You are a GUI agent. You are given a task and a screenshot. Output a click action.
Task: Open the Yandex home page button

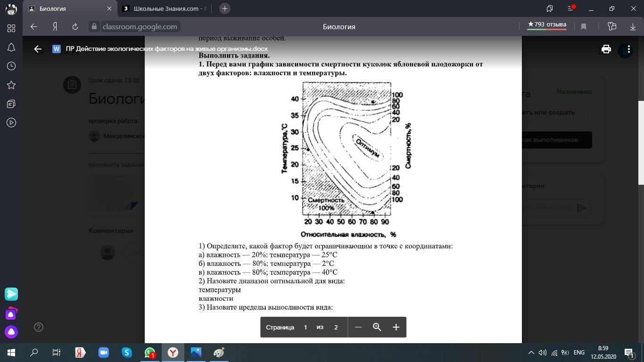coord(55,27)
